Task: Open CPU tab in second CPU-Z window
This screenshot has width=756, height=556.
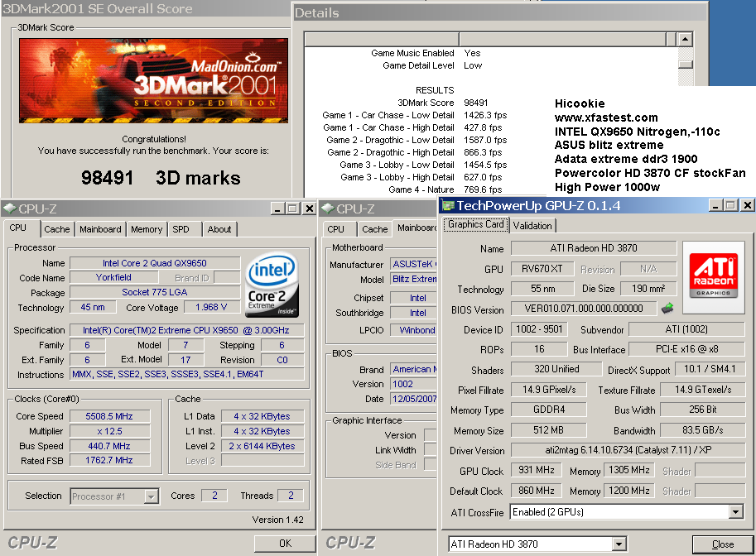Action: (x=336, y=229)
